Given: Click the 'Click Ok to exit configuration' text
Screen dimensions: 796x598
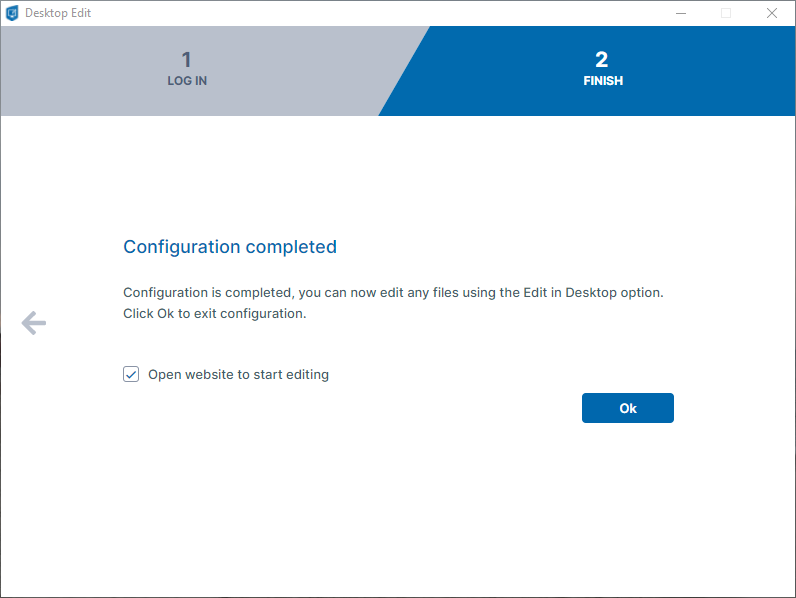Looking at the screenshot, I should (214, 313).
